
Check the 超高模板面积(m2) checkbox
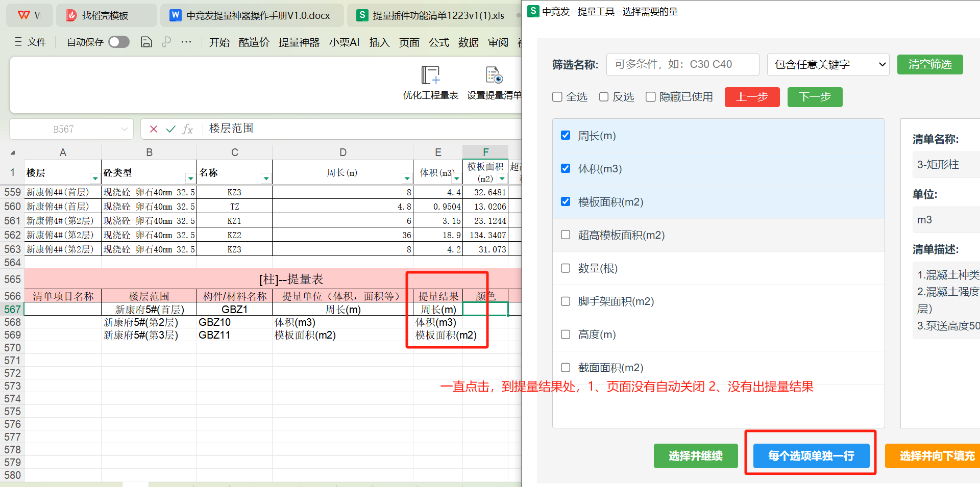pos(566,235)
